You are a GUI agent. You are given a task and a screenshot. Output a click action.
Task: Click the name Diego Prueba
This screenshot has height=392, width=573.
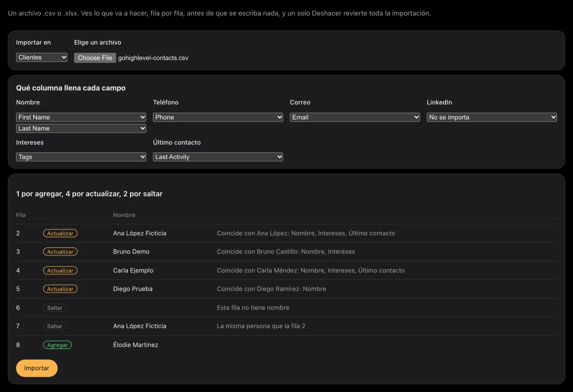coord(133,289)
